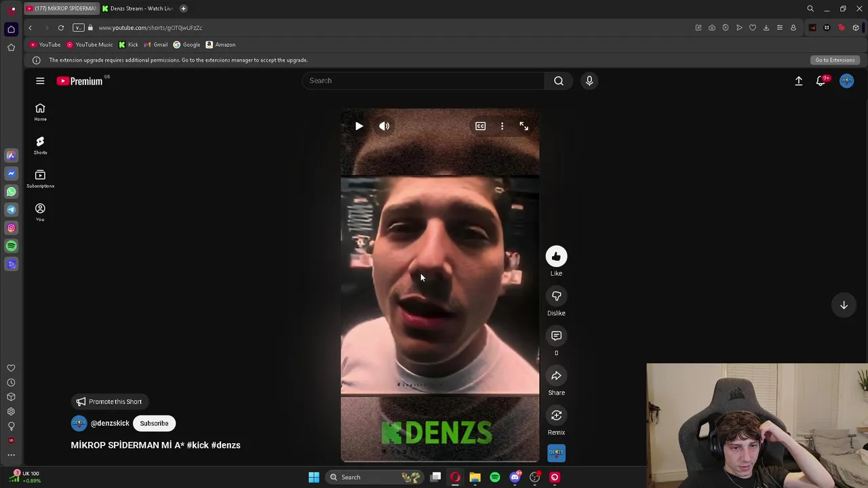Viewport: 868px width, 488px height.
Task: Open the YouTube account avatar menu
Action: pyautogui.click(x=847, y=81)
